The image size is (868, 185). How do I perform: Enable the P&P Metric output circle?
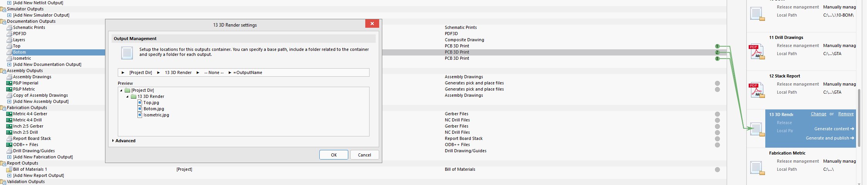[717, 89]
